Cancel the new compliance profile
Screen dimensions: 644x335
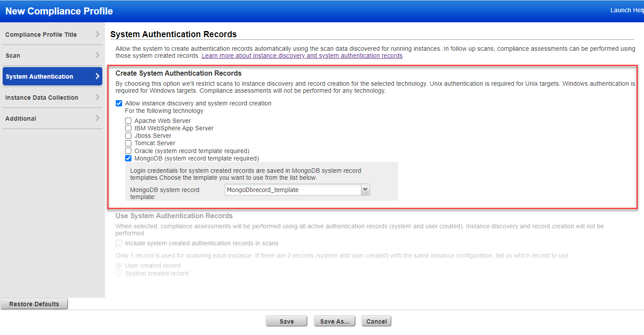pos(376,321)
